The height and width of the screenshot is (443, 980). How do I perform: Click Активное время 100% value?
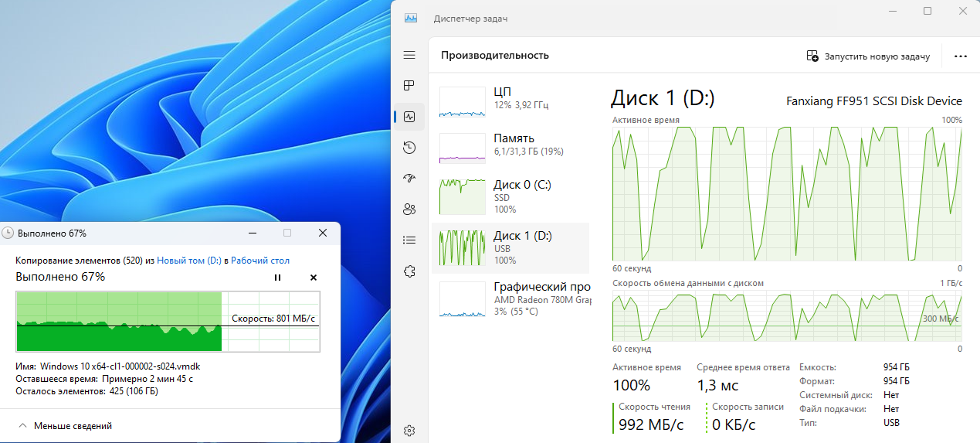click(632, 385)
